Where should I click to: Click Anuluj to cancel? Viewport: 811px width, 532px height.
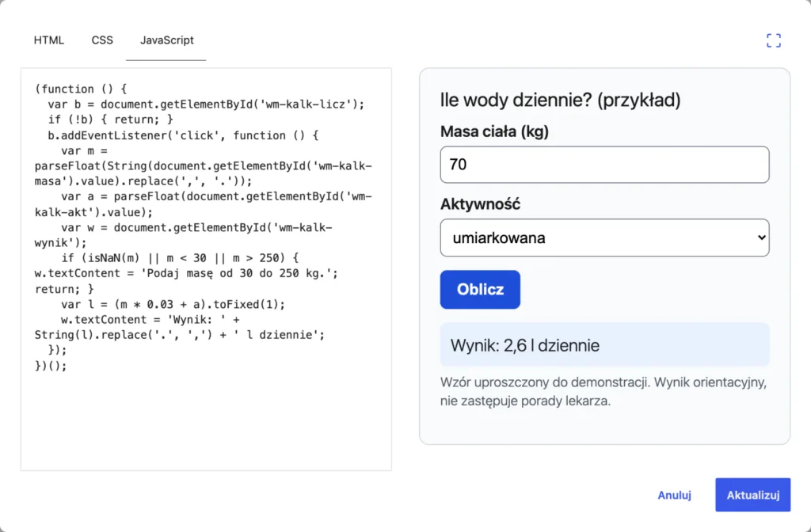(674, 496)
